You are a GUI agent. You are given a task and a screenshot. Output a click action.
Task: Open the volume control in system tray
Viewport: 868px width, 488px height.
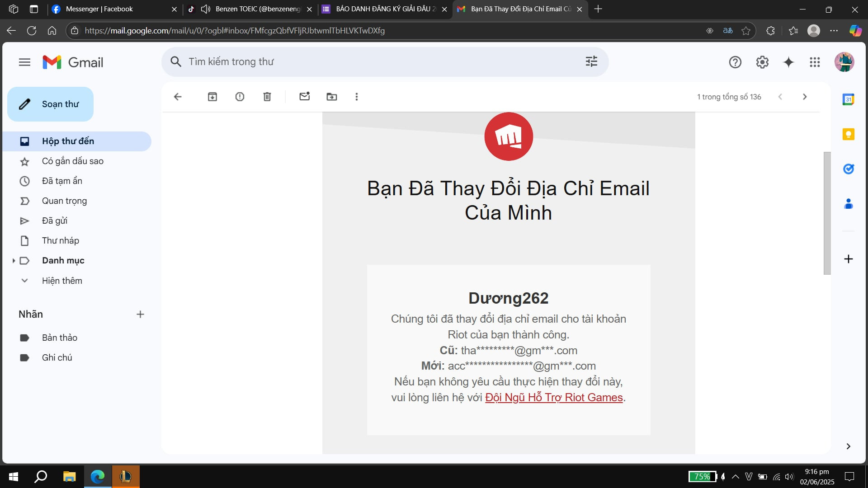point(789,477)
